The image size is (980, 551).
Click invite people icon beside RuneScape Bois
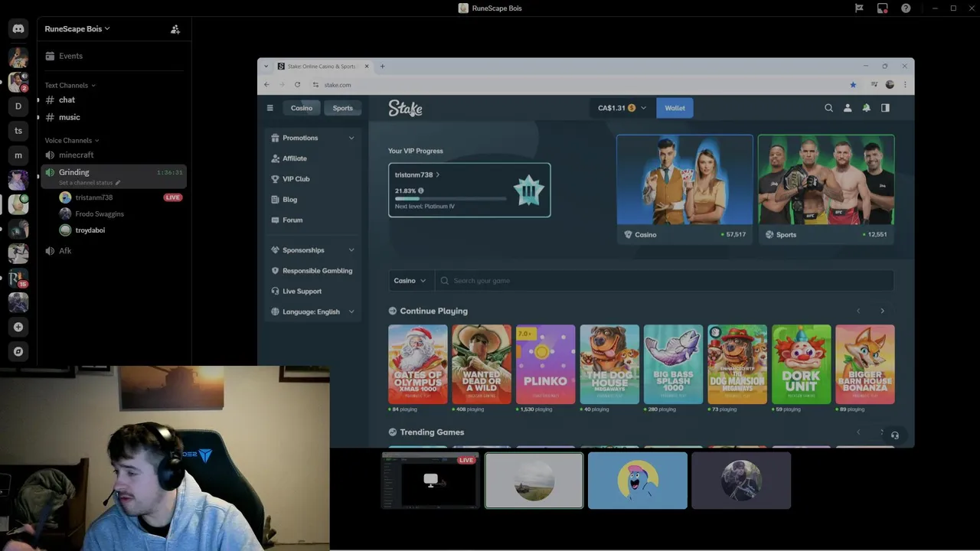[175, 29]
